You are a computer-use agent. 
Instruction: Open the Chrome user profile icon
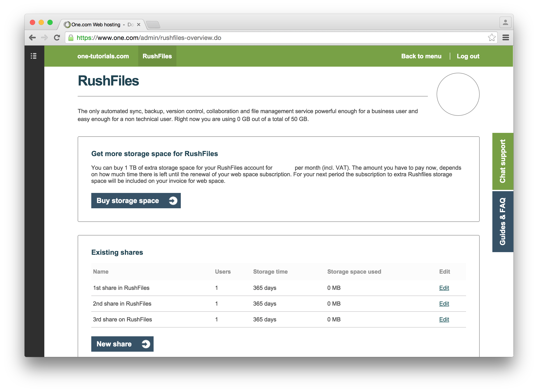[x=505, y=23]
